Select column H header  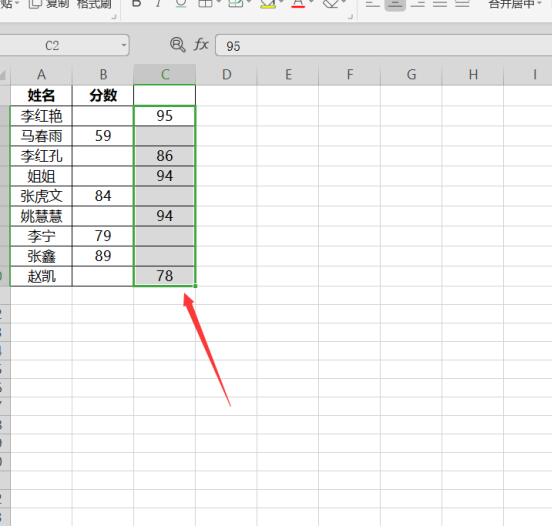click(x=473, y=75)
